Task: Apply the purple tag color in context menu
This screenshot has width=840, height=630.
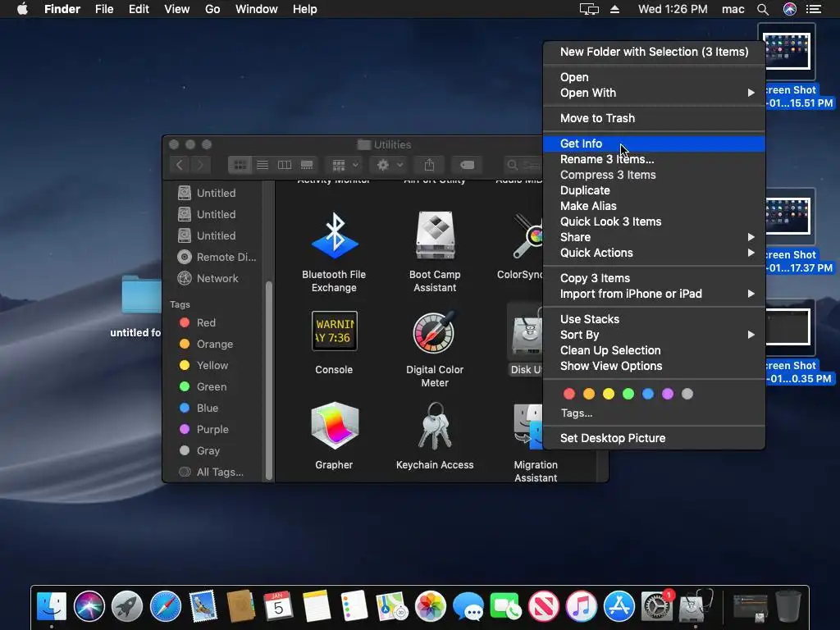Action: (668, 395)
